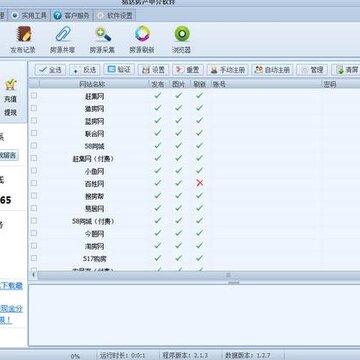
Task: Click 自动注册 auto register button
Action: (x=272, y=70)
